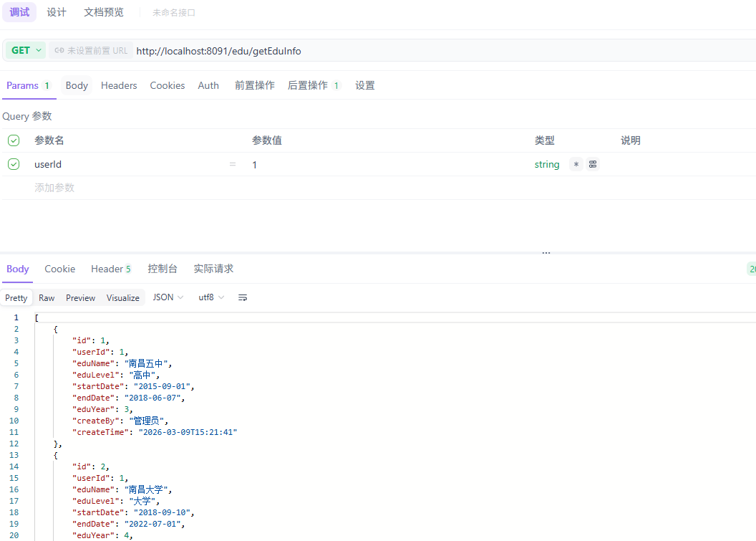Click the 参数值 column header

click(x=266, y=140)
